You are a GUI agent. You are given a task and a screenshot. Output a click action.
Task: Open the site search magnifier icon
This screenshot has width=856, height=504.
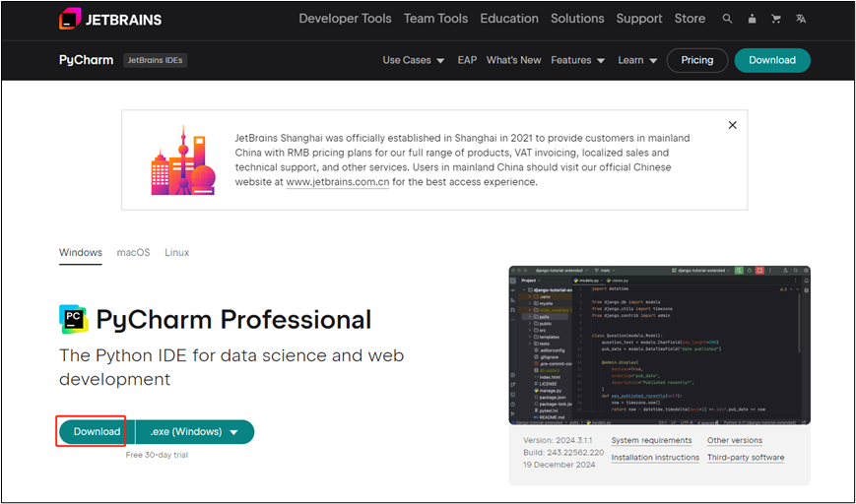pyautogui.click(x=727, y=19)
